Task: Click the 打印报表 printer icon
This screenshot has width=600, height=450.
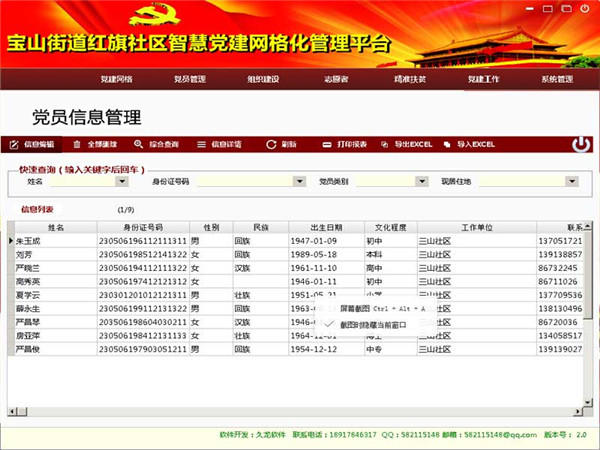Action: point(327,145)
